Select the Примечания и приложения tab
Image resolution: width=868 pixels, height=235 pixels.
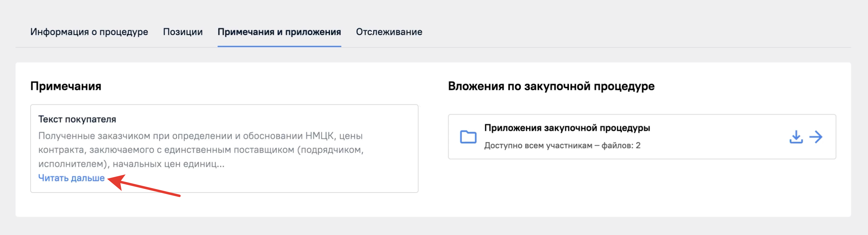(x=279, y=32)
